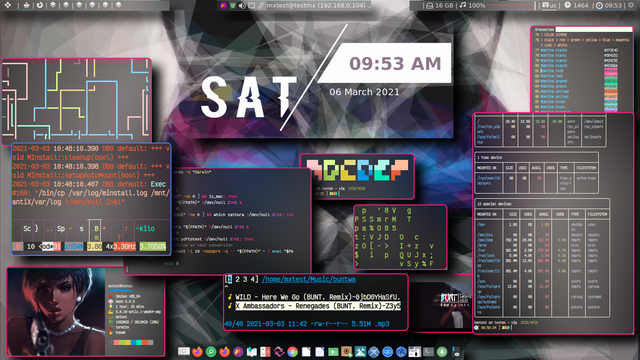Click the power icon in top-right corner
Screen dimensions: 640x360
(631, 5)
